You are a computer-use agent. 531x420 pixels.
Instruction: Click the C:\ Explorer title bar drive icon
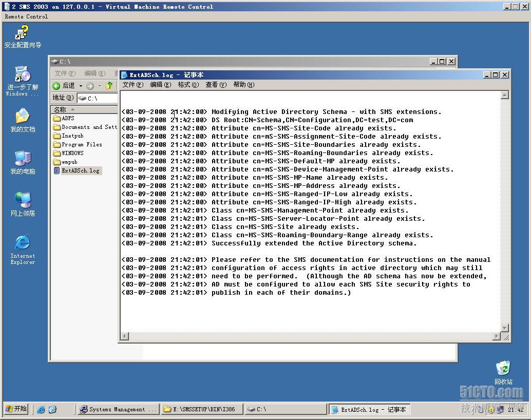click(55, 61)
